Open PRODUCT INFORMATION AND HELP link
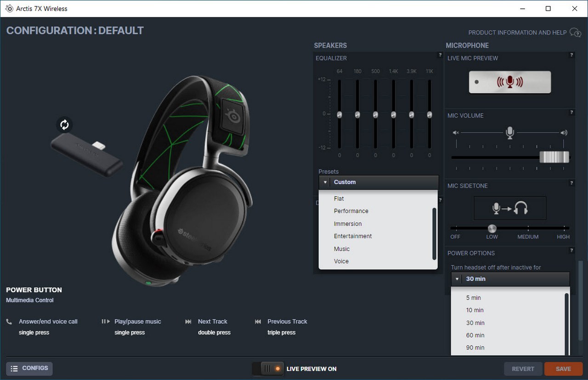This screenshot has height=380, width=588. [517, 33]
